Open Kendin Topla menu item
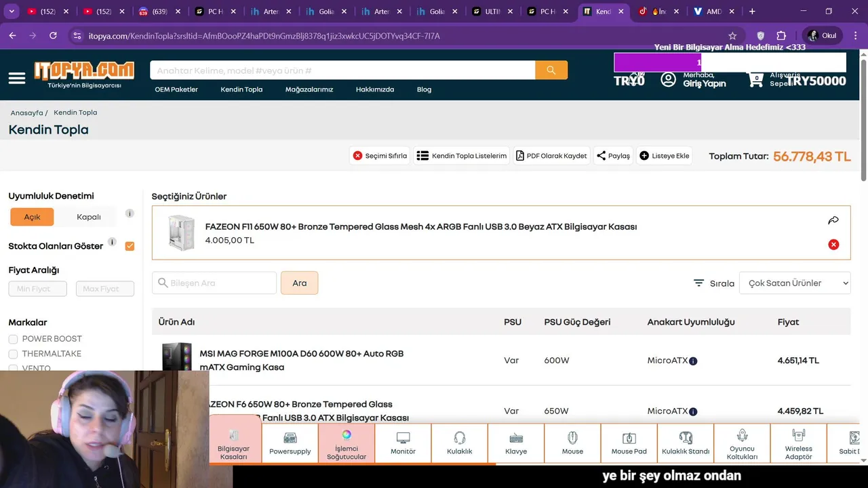The image size is (868, 488). (241, 89)
